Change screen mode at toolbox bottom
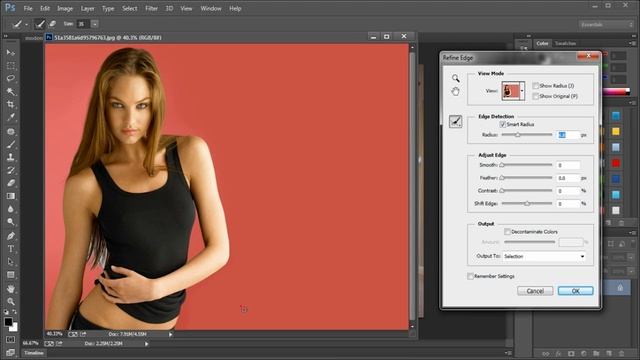640x360 pixels. click(x=11, y=352)
